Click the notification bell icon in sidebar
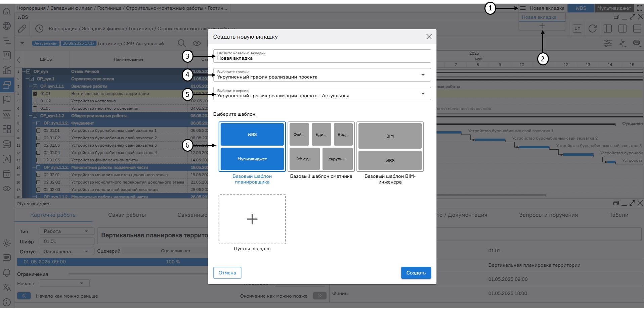This screenshot has width=644, height=309. pos(7,273)
